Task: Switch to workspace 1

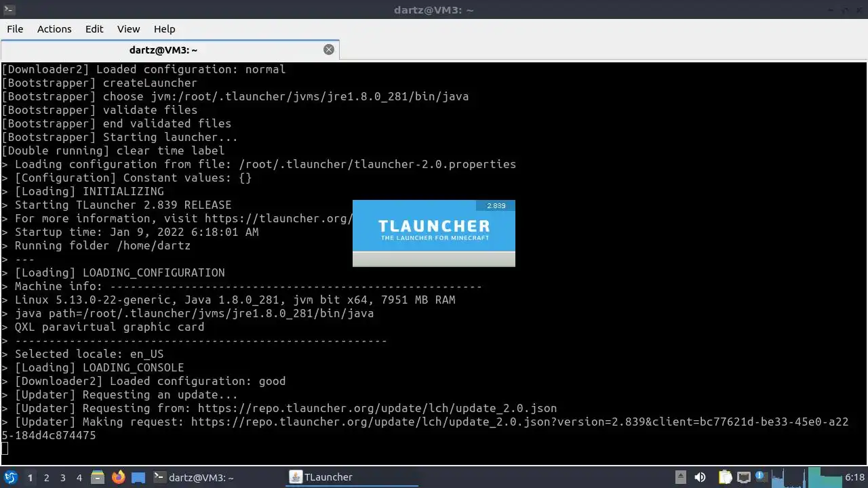Action: click(x=30, y=478)
